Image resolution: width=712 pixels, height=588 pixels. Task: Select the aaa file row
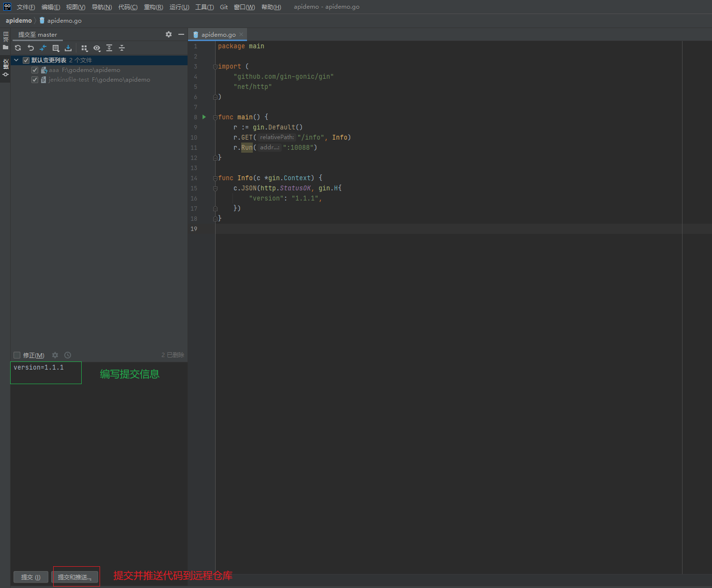pyautogui.click(x=99, y=70)
